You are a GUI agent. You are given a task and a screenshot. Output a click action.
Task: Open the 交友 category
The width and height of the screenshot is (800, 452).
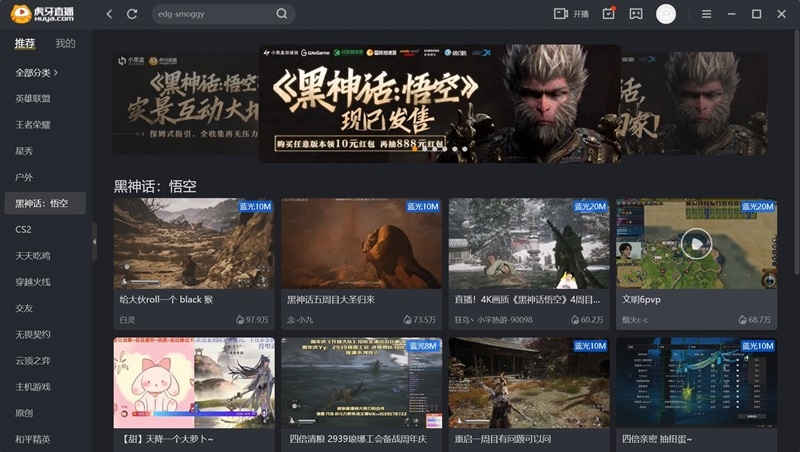click(x=24, y=308)
